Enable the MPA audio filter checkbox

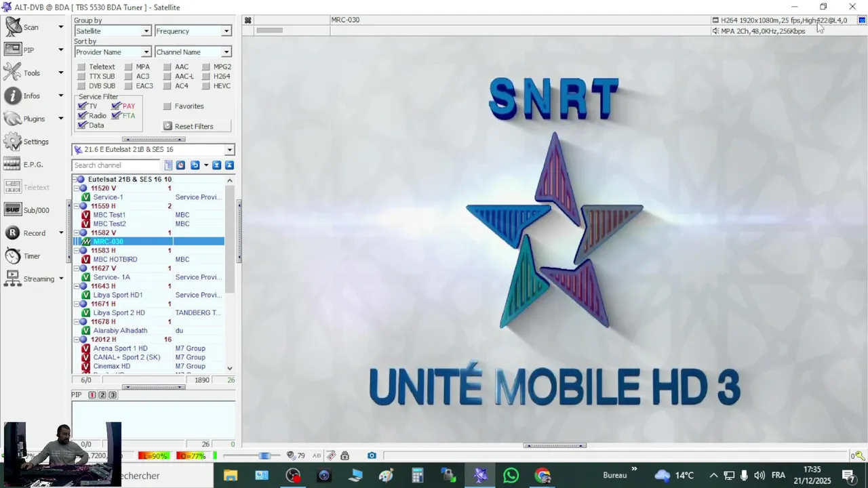[128, 67]
